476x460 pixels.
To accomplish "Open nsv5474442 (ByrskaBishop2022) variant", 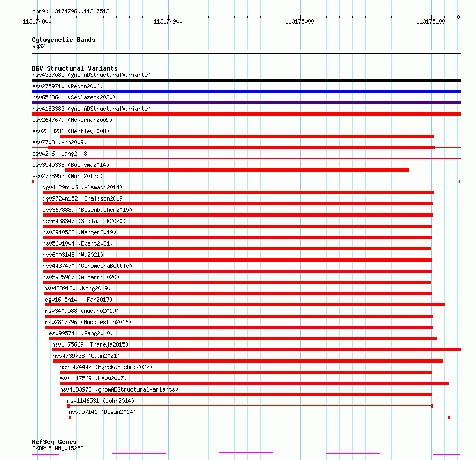I will coord(245,372).
